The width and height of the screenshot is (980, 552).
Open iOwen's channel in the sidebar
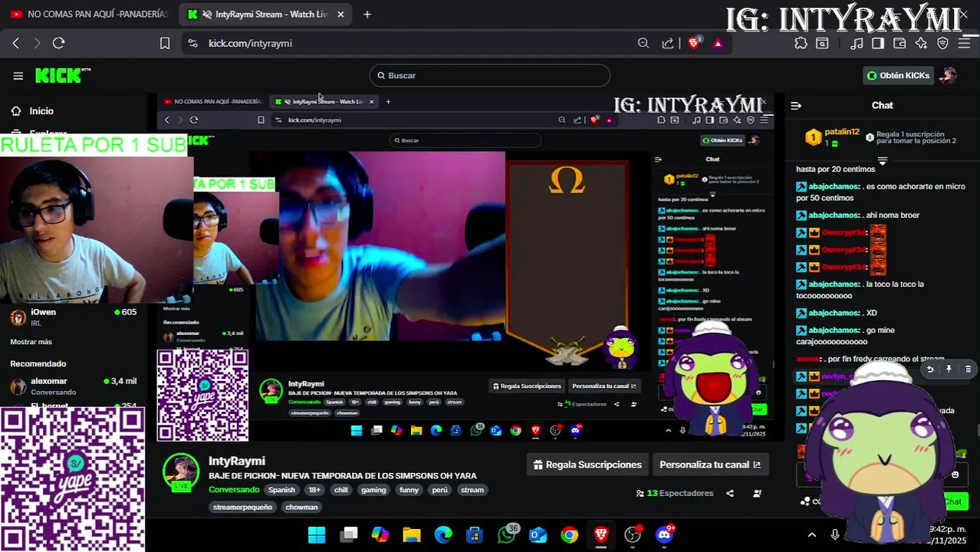pos(73,317)
